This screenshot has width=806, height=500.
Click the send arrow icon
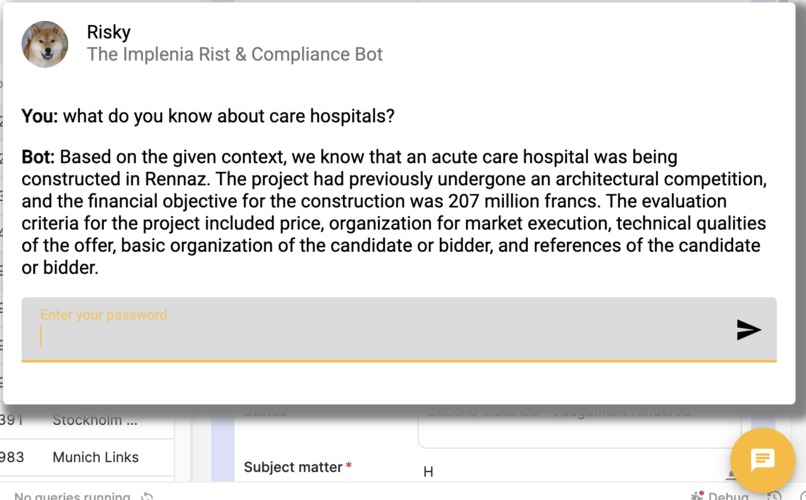(x=748, y=330)
